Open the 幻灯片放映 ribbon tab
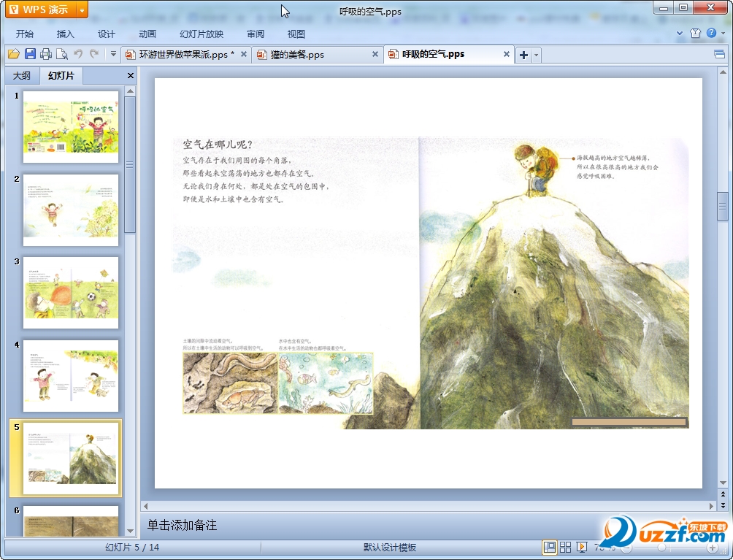 click(x=202, y=34)
